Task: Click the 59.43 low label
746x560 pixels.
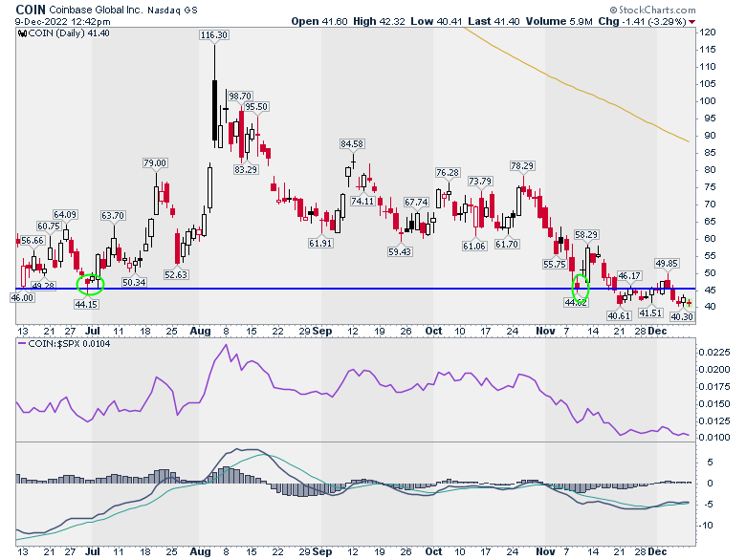Action: coord(400,251)
